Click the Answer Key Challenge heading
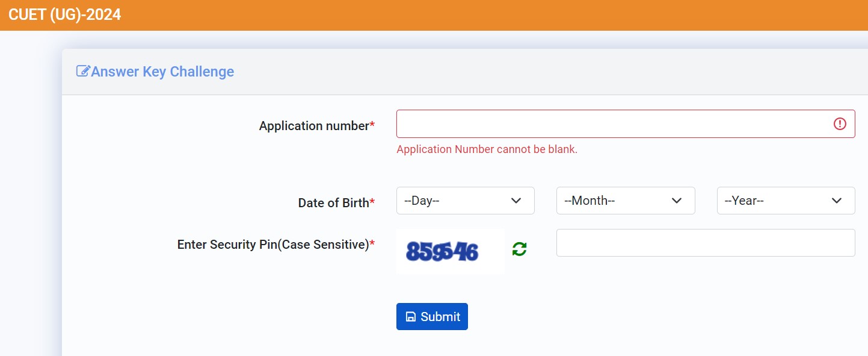The width and height of the screenshot is (868, 356). (162, 72)
